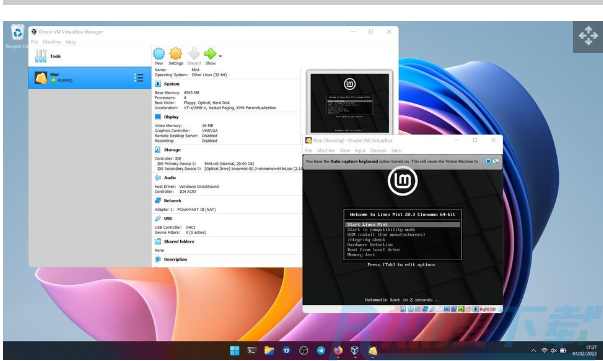Open File menu in VirtualBox Manager

(35, 42)
